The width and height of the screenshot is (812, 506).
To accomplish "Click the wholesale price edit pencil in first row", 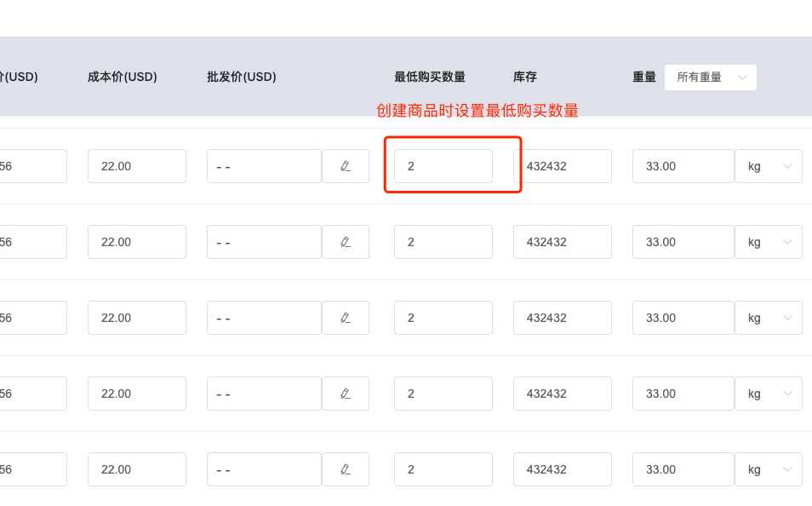I will click(346, 166).
